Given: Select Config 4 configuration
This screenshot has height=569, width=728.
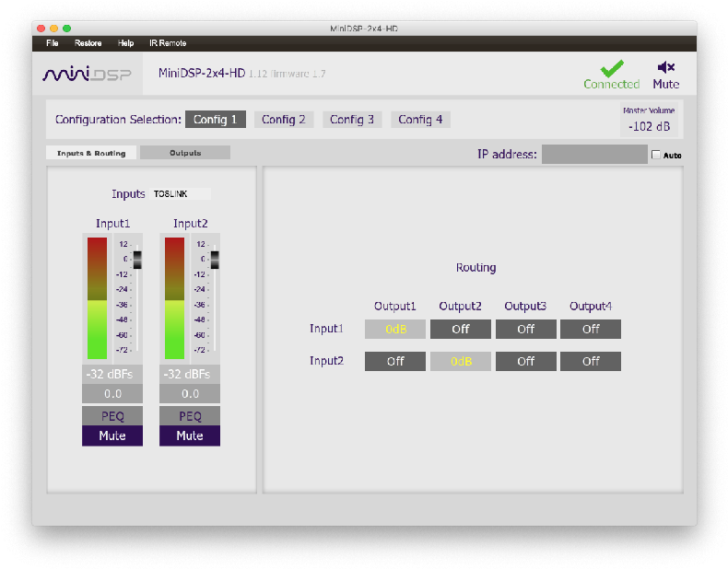Looking at the screenshot, I should (x=420, y=120).
